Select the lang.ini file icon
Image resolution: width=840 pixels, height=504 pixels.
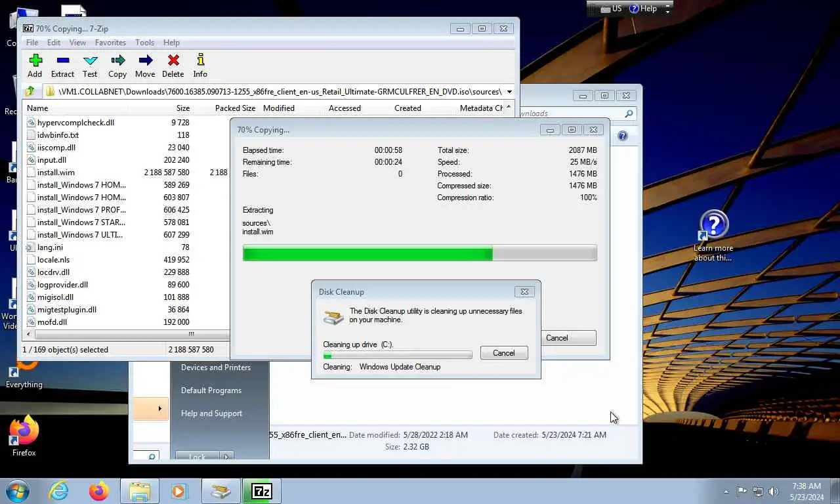click(31, 247)
